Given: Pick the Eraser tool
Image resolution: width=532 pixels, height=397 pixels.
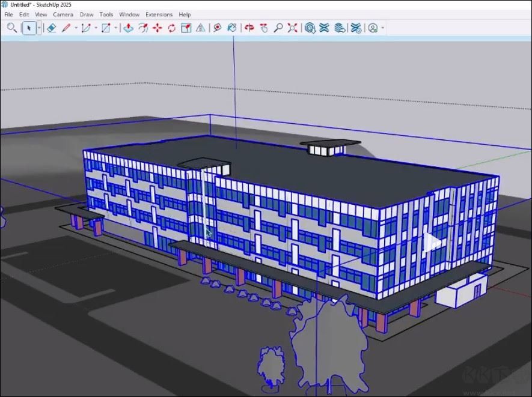Looking at the screenshot, I should (52, 28).
